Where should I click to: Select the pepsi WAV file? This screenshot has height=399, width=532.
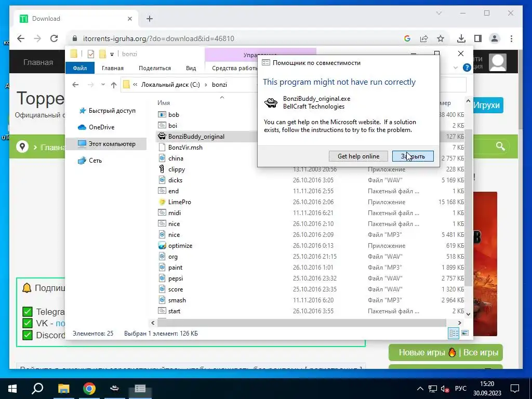coord(176,278)
